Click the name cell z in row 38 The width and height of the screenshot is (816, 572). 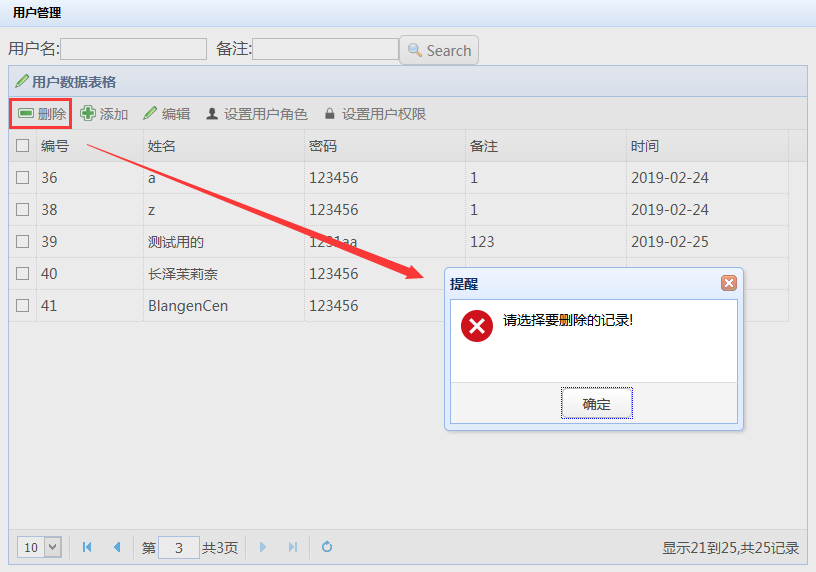pyautogui.click(x=151, y=210)
